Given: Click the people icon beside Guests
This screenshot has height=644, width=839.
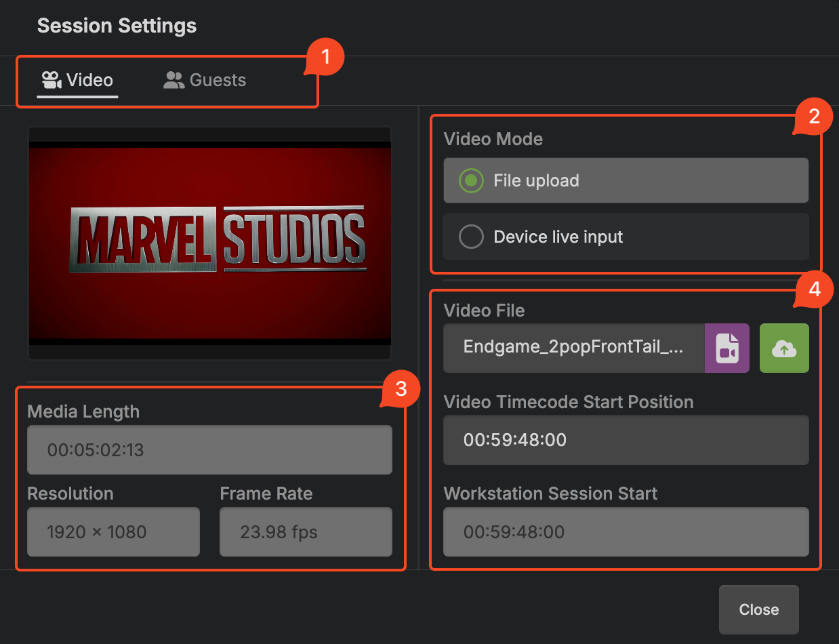Looking at the screenshot, I should click(x=173, y=79).
